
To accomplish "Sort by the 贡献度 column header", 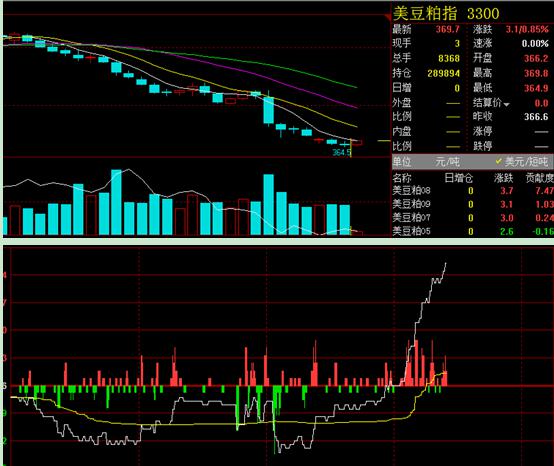I will pyautogui.click(x=540, y=178).
